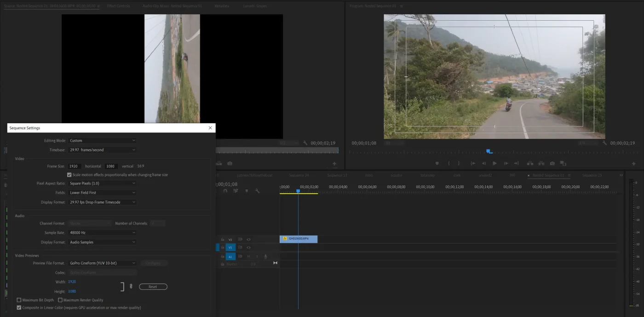Click the Master track volume value 0.0
This screenshot has width=644, height=317.
coord(253,264)
